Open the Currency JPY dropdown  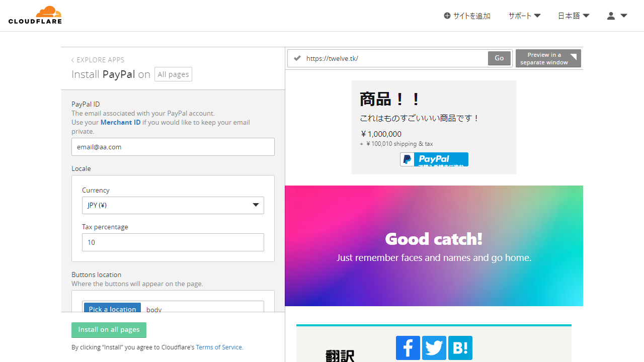[x=173, y=205]
